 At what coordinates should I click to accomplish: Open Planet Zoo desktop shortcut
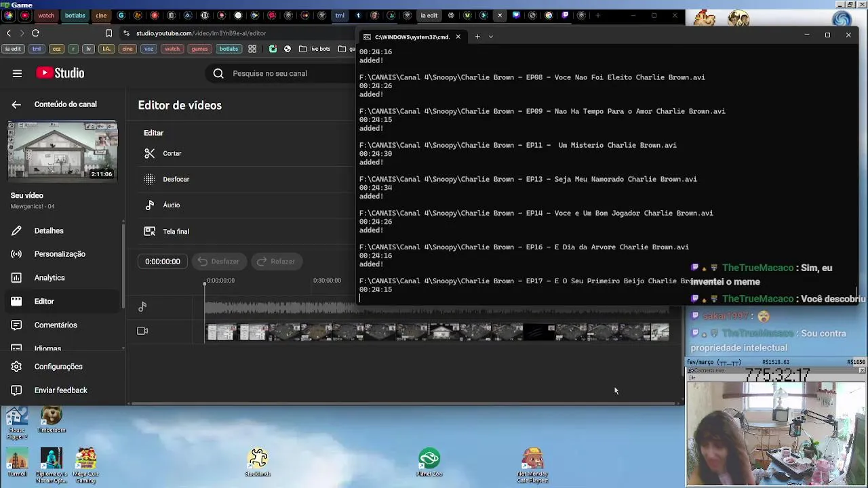pos(429,462)
